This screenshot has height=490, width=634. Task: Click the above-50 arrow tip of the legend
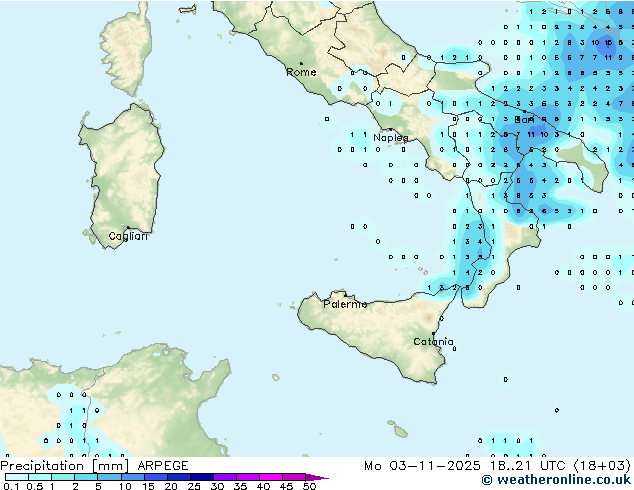pos(317,477)
